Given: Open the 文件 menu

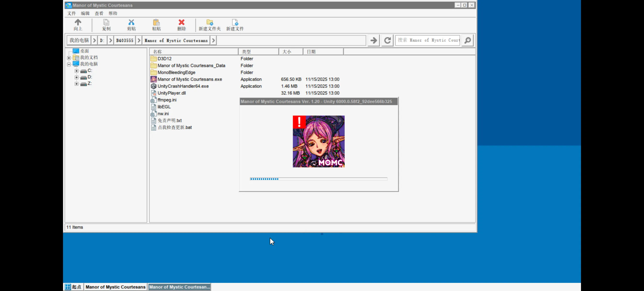Looking at the screenshot, I should click(x=71, y=13).
